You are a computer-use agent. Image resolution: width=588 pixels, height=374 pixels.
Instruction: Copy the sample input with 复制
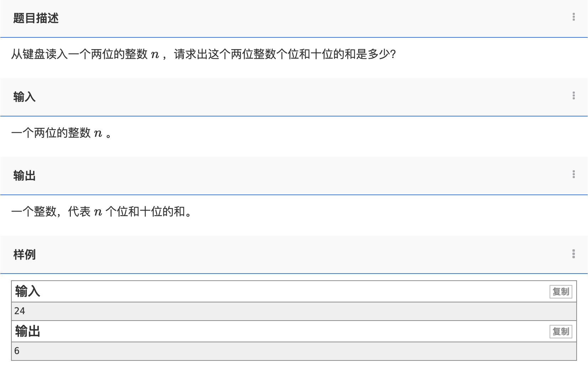pos(561,292)
